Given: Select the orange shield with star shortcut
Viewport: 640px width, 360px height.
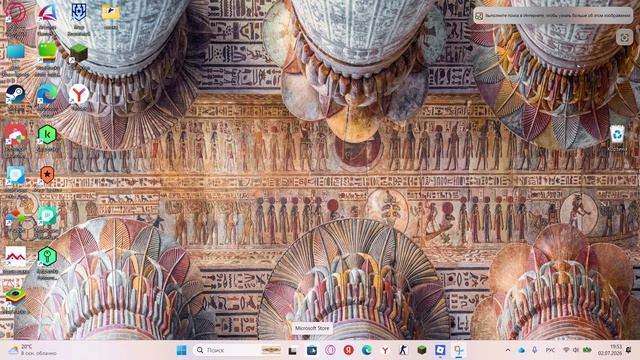Looking at the screenshot, I should click(x=47, y=175).
